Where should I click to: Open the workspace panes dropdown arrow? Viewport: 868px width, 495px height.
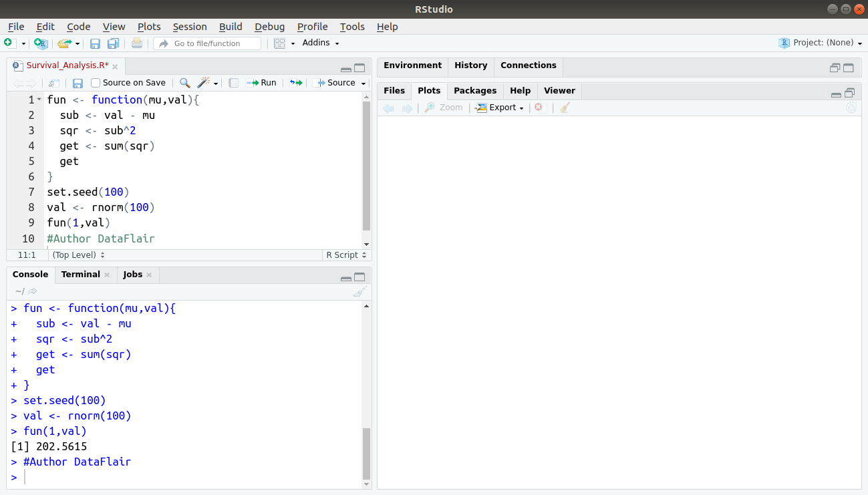tap(293, 43)
